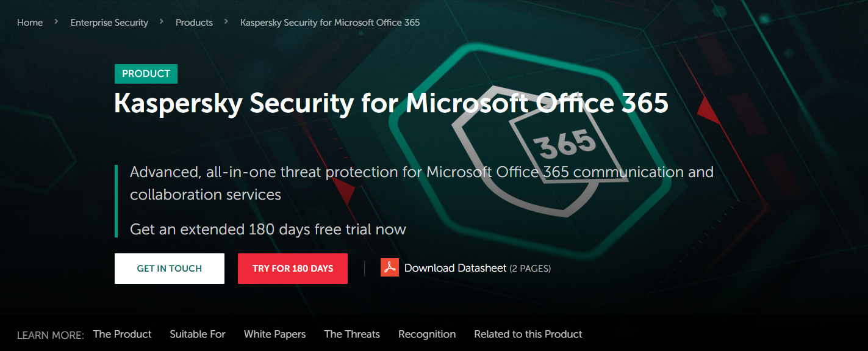Open the Download Datasheet link

(x=455, y=268)
